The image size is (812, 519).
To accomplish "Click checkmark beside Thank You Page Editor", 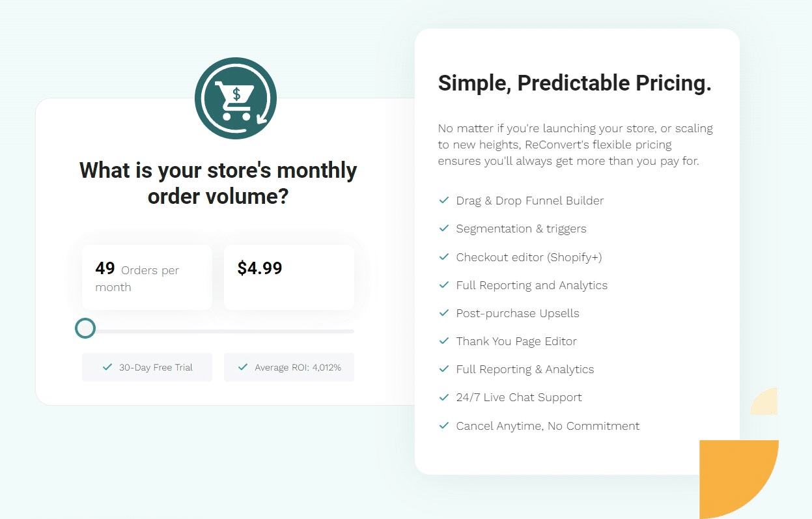I will (x=444, y=341).
